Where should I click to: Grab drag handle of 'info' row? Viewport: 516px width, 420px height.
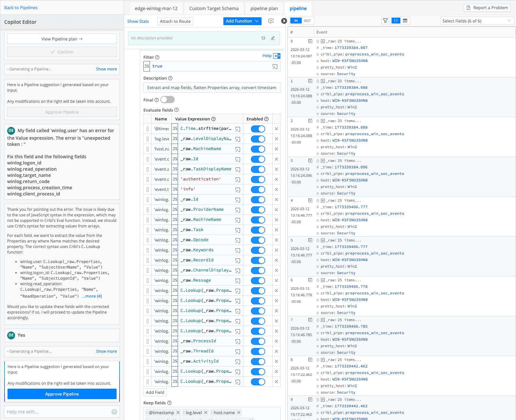(x=148, y=190)
